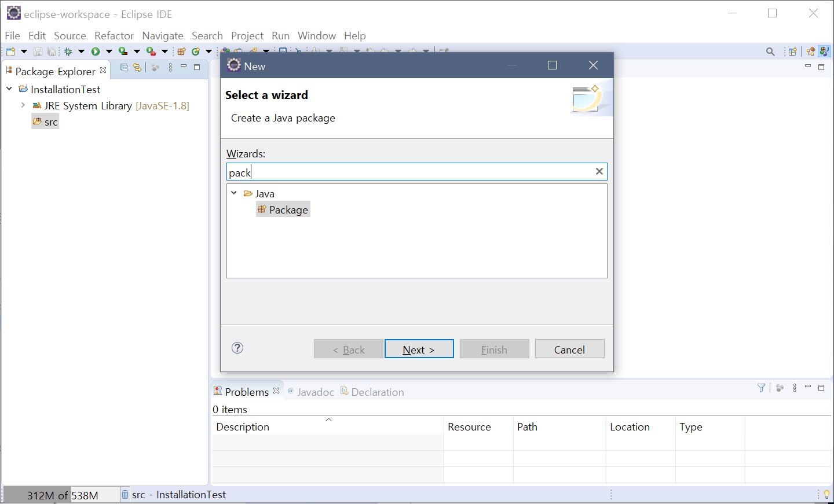The height and width of the screenshot is (504, 834).
Task: Click the Debug bug icon
Action: pos(68,51)
